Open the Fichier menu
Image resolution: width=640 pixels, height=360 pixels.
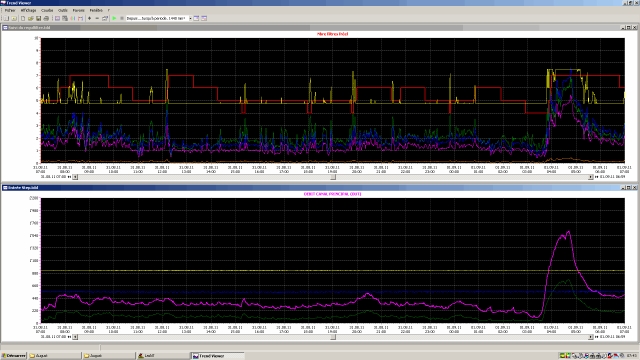pos(10,10)
